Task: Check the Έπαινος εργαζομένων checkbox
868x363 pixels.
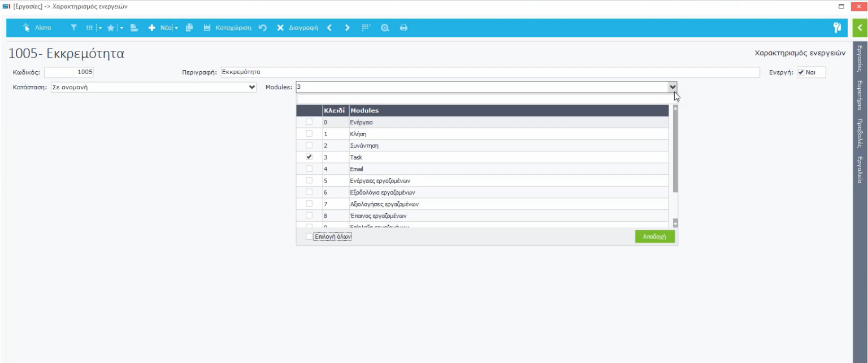Action: point(309,215)
